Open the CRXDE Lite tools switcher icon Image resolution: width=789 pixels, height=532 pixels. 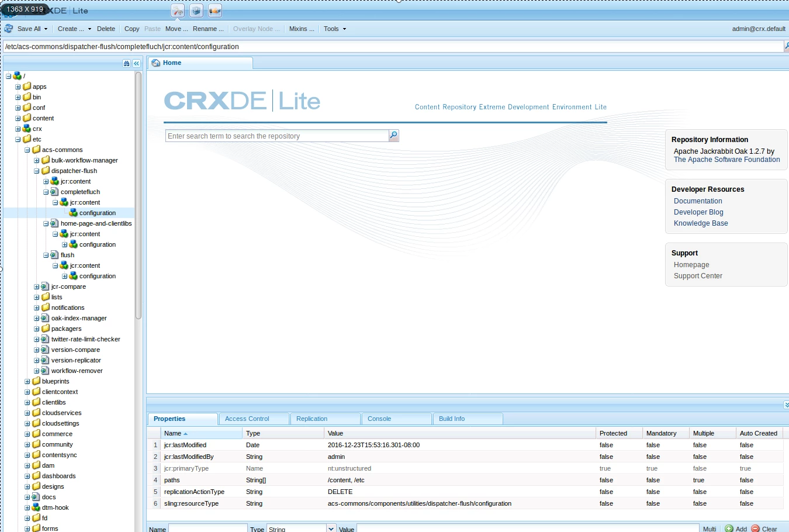tap(178, 11)
